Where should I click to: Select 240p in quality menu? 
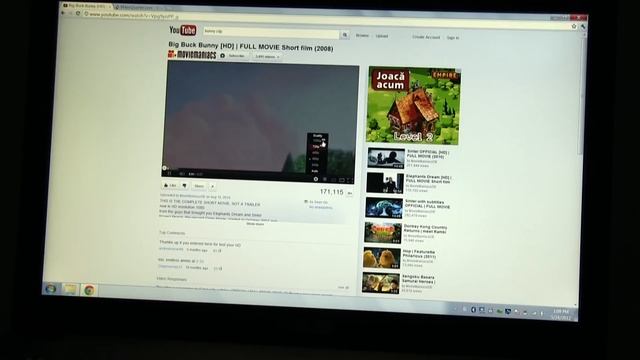[x=316, y=165]
